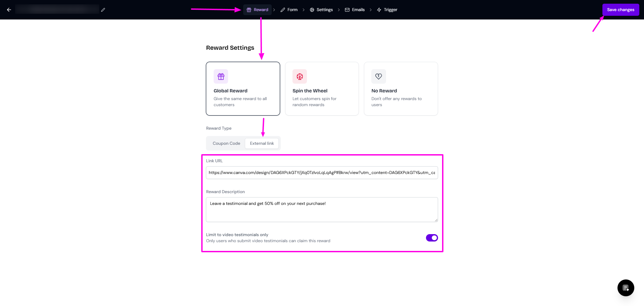Focus the Reward Description text area
Image resolution: width=644 pixels, height=306 pixels.
(x=322, y=209)
